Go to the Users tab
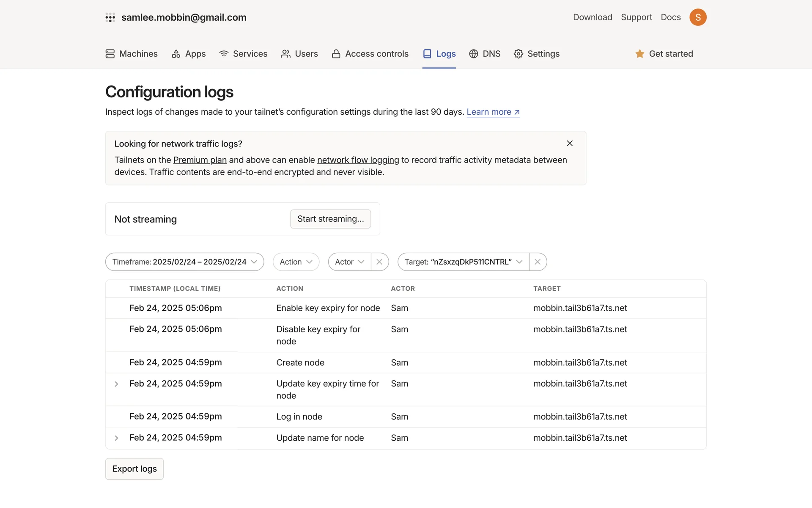The image size is (812, 508). click(299, 54)
